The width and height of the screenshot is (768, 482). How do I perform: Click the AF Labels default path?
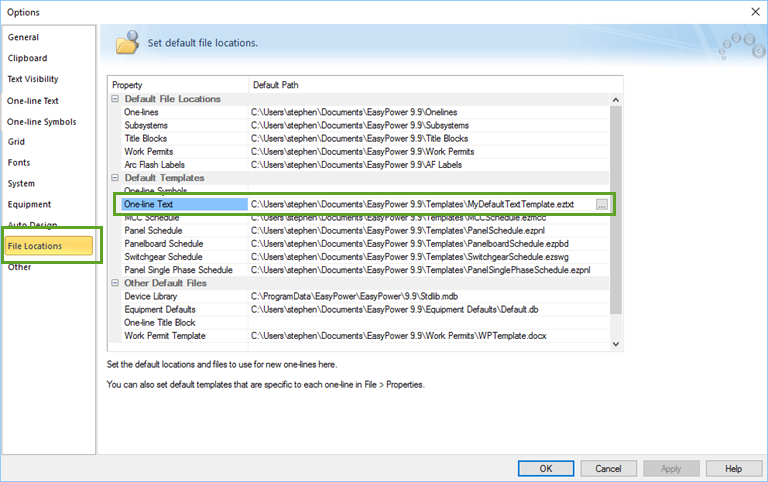tap(356, 165)
